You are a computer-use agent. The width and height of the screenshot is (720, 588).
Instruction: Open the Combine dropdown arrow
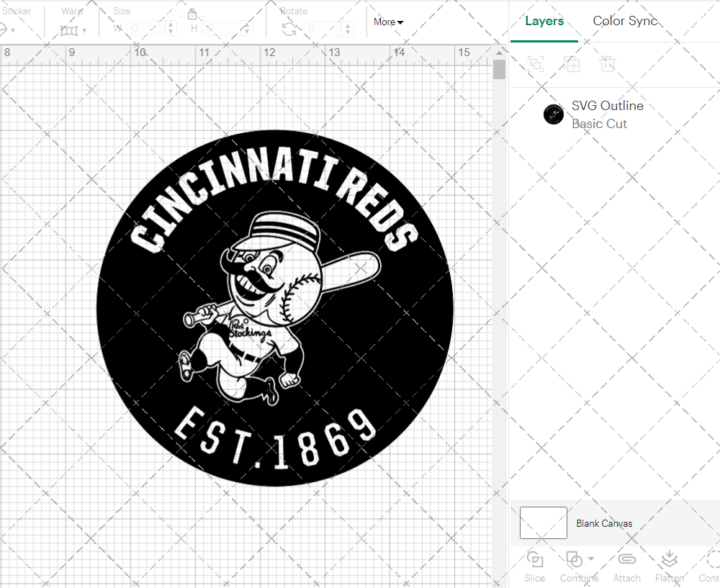[x=590, y=558]
